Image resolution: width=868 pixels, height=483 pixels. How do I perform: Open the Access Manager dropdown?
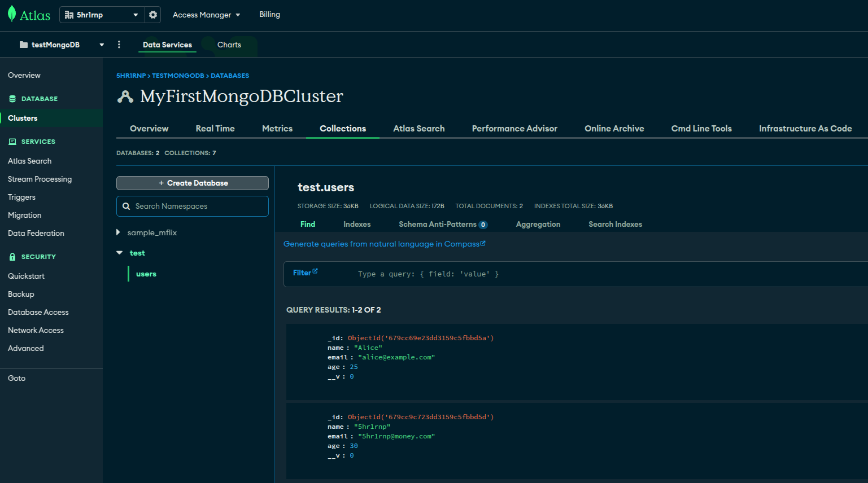click(206, 15)
